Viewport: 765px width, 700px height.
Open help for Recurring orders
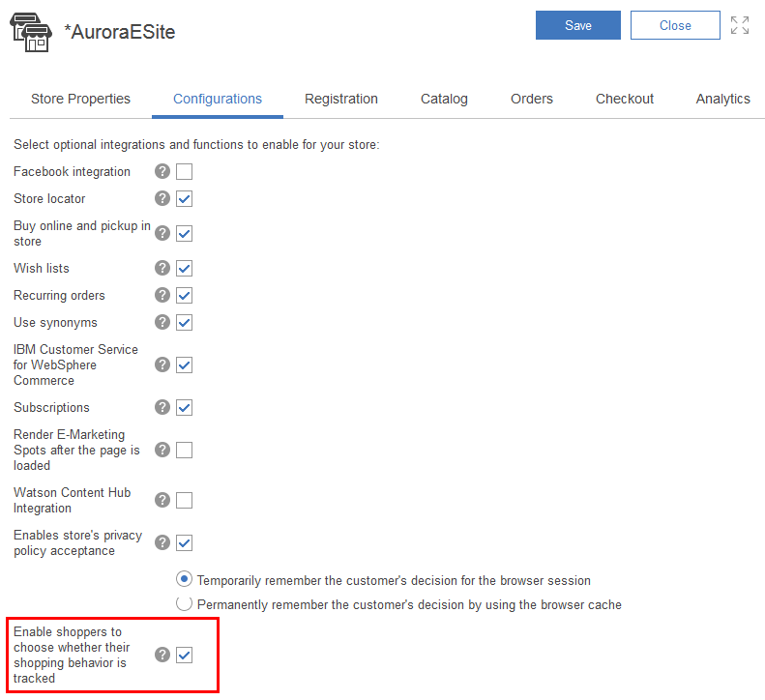coord(162,295)
